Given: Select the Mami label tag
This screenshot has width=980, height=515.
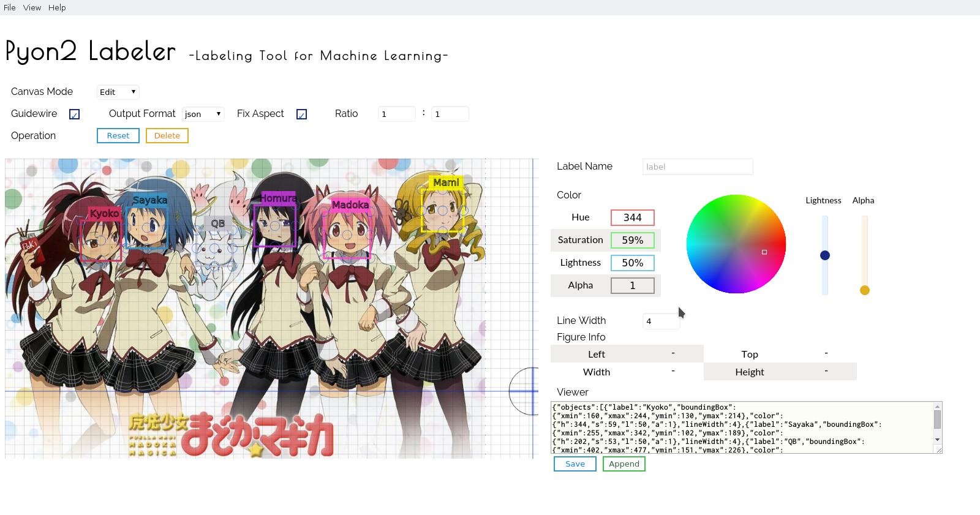Looking at the screenshot, I should [x=446, y=182].
